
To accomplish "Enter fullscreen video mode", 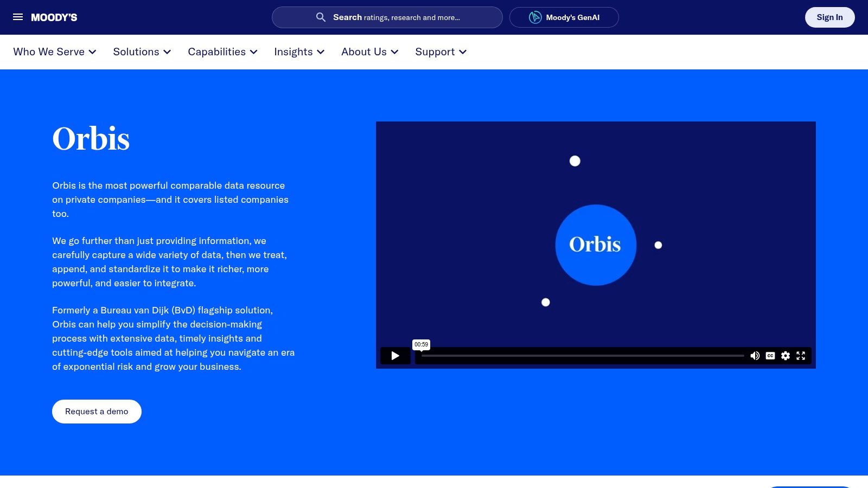I will tap(801, 356).
